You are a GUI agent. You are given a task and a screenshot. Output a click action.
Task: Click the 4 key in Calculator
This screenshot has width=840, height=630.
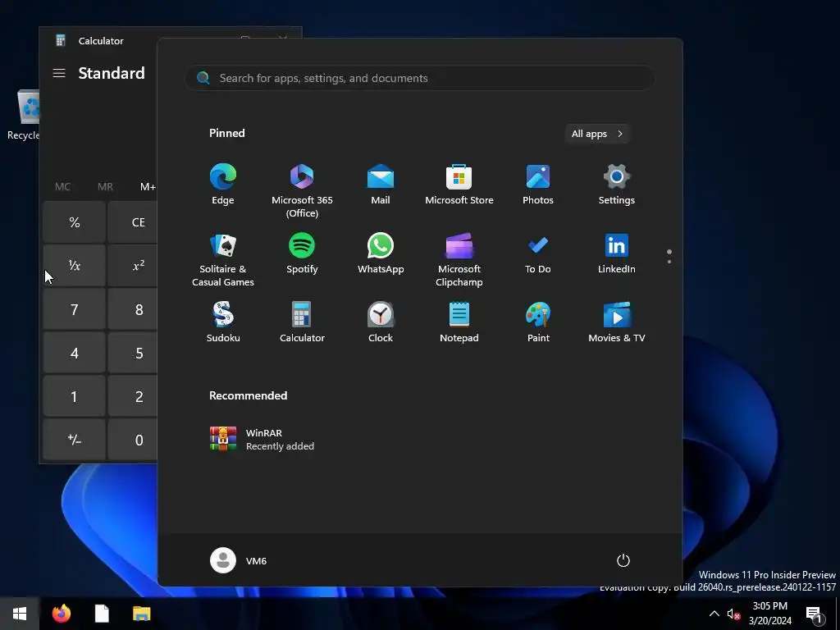pos(75,353)
